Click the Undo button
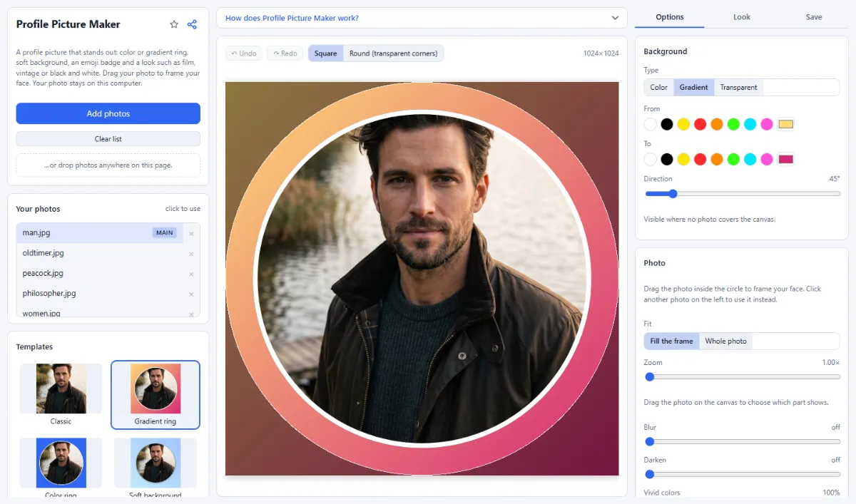 (x=244, y=53)
